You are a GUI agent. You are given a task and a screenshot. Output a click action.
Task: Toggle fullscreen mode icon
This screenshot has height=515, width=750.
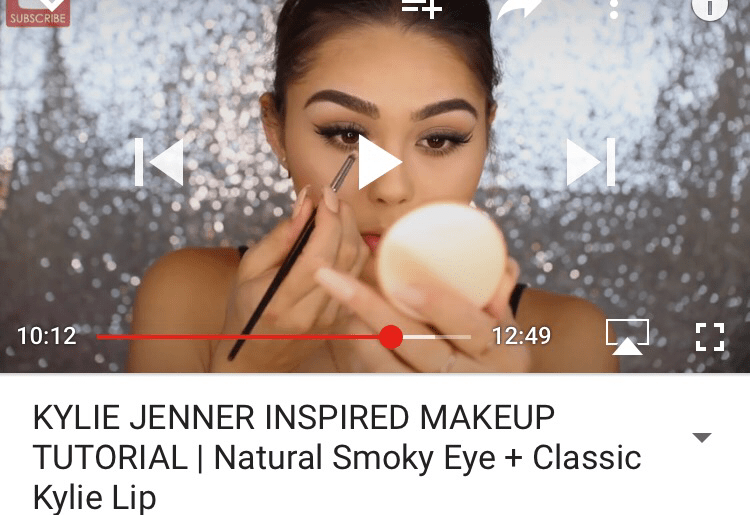pos(710,337)
